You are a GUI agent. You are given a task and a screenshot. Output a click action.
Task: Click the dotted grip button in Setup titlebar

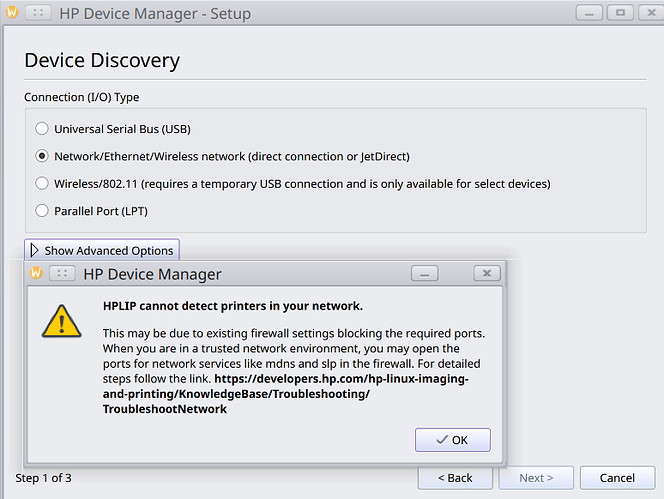pyautogui.click(x=38, y=13)
